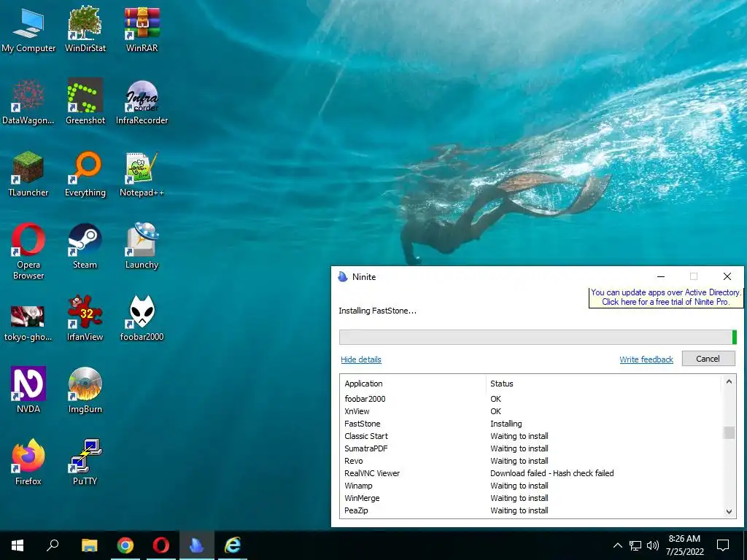Image resolution: width=747 pixels, height=560 pixels.
Task: Close the Ninite window
Action: pyautogui.click(x=727, y=276)
